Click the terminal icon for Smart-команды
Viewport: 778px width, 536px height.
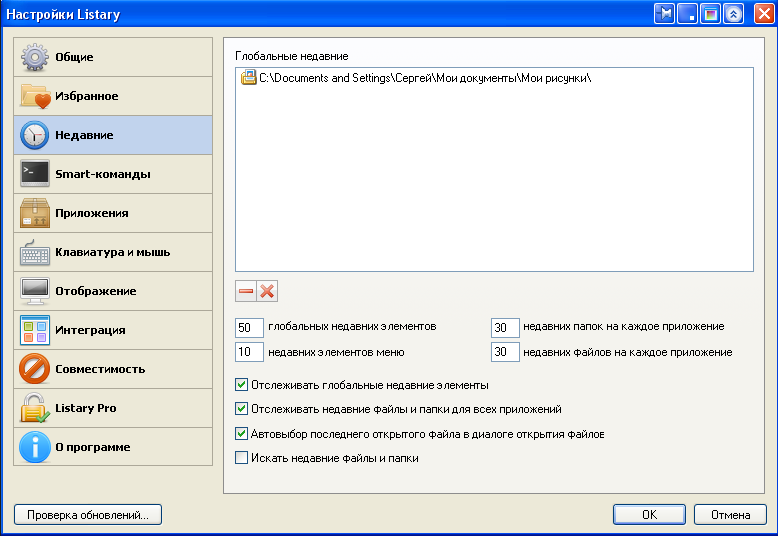(35, 174)
